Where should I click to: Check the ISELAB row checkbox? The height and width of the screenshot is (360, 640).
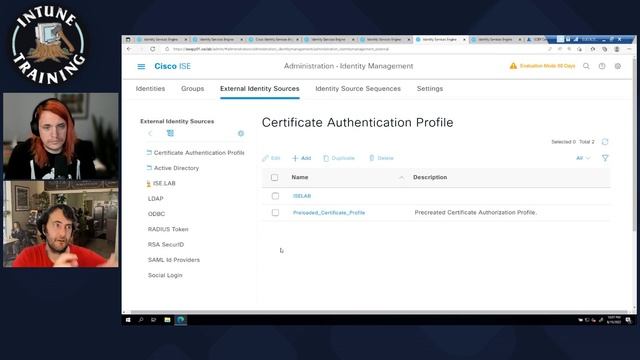tap(275, 196)
